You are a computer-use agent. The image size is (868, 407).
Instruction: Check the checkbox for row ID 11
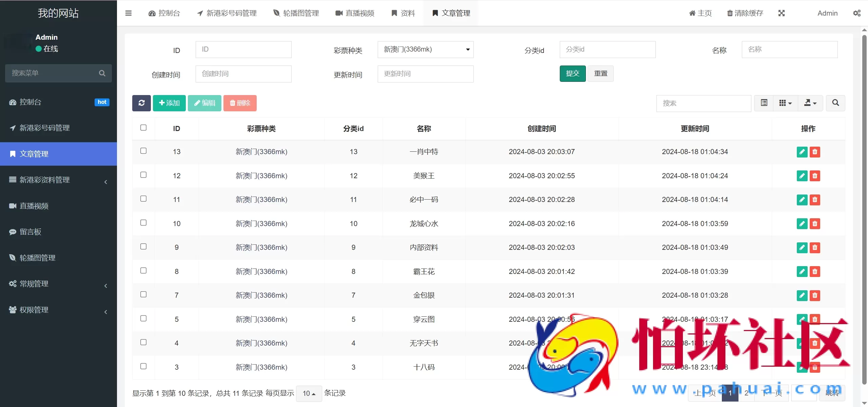pyautogui.click(x=143, y=199)
